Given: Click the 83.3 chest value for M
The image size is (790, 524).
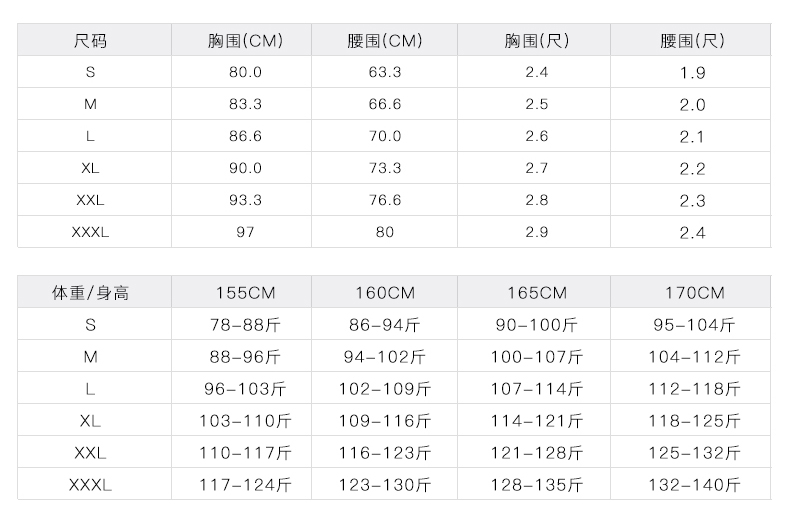Looking at the screenshot, I should (245, 104).
